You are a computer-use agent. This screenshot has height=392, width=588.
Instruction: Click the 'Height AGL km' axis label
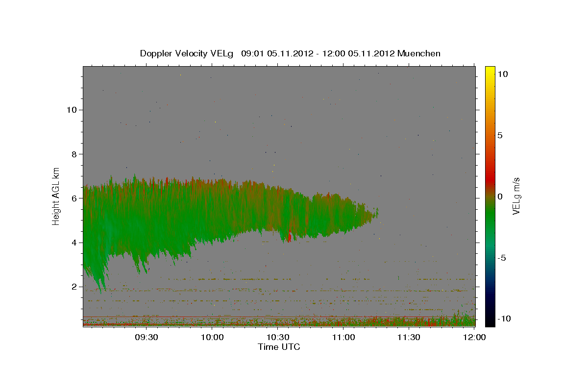(56, 196)
